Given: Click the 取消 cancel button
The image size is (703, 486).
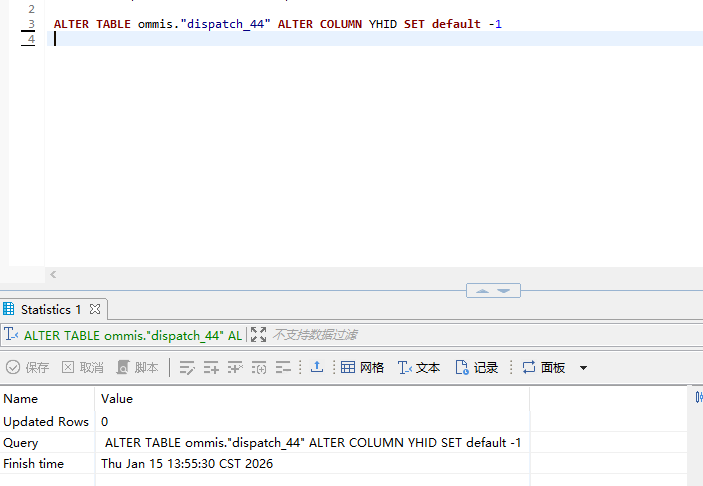Looking at the screenshot, I should [83, 368].
